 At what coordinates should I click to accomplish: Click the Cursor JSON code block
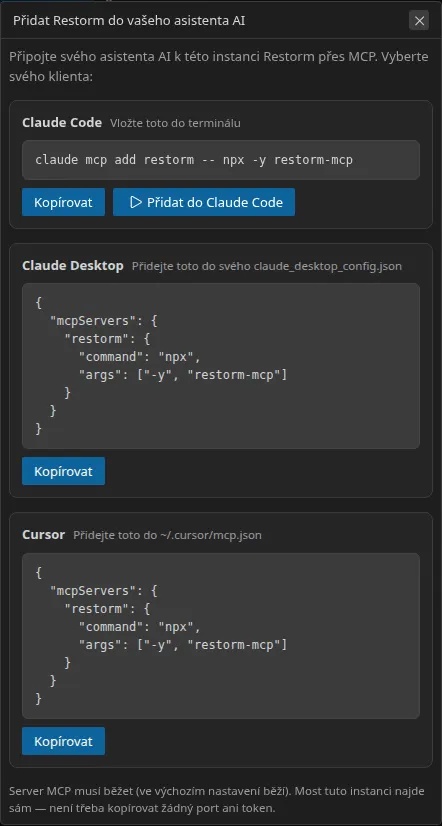click(221, 636)
